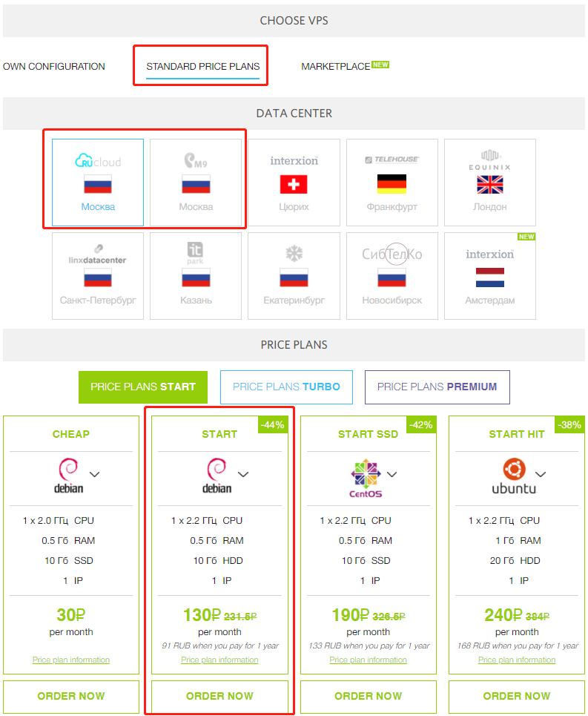
Task: Open Price plan information for CHEAP
Action: coord(71,660)
